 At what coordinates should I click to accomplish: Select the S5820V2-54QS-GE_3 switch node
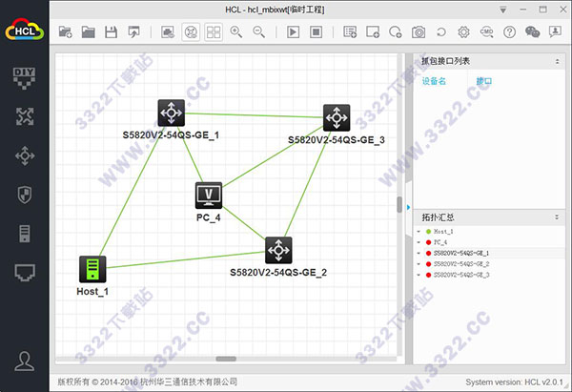coord(337,117)
